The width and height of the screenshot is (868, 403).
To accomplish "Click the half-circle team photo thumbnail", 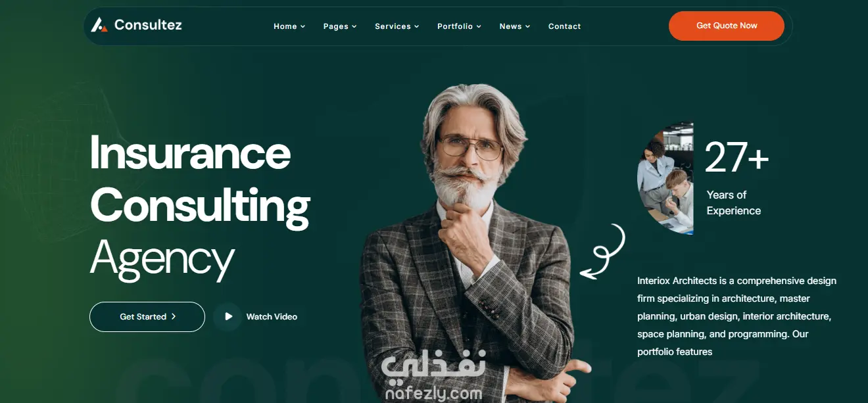I will pos(665,178).
